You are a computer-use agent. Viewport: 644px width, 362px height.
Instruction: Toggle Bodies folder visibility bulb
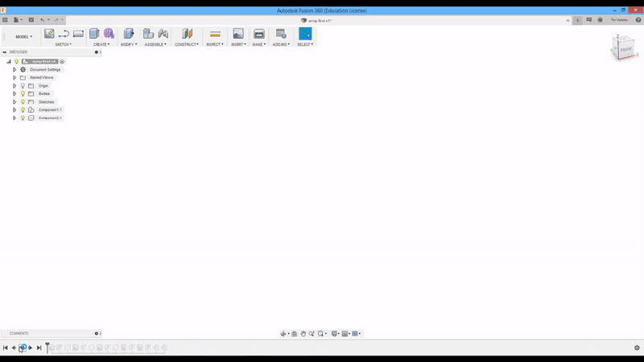[x=23, y=93]
